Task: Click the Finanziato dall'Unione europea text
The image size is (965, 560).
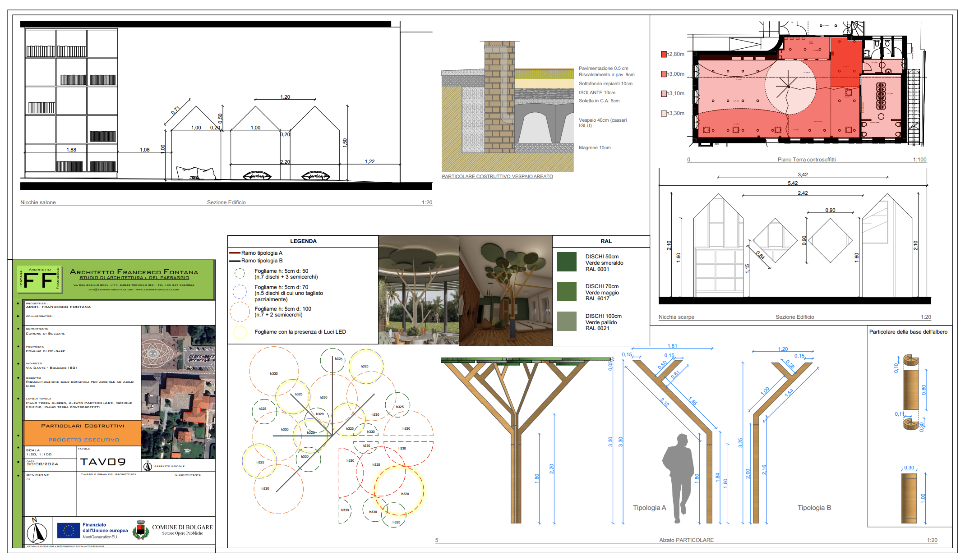Action: tap(105, 528)
